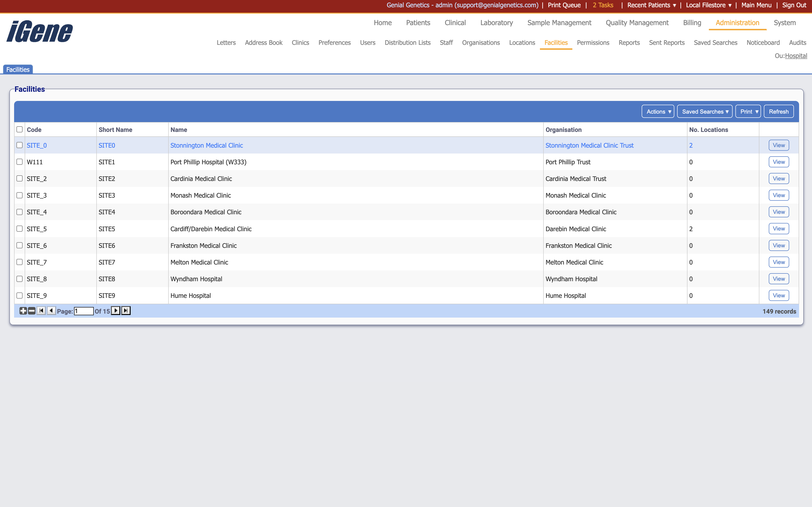Viewport: 812px width, 507px height.
Task: Go to previous page with the back arrow icon
Action: click(51, 311)
